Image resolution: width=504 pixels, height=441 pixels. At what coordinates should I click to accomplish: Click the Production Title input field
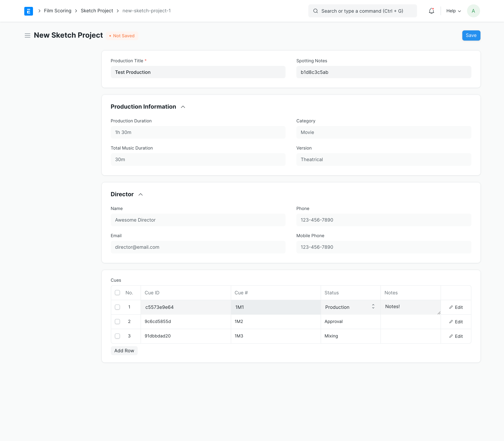point(198,72)
